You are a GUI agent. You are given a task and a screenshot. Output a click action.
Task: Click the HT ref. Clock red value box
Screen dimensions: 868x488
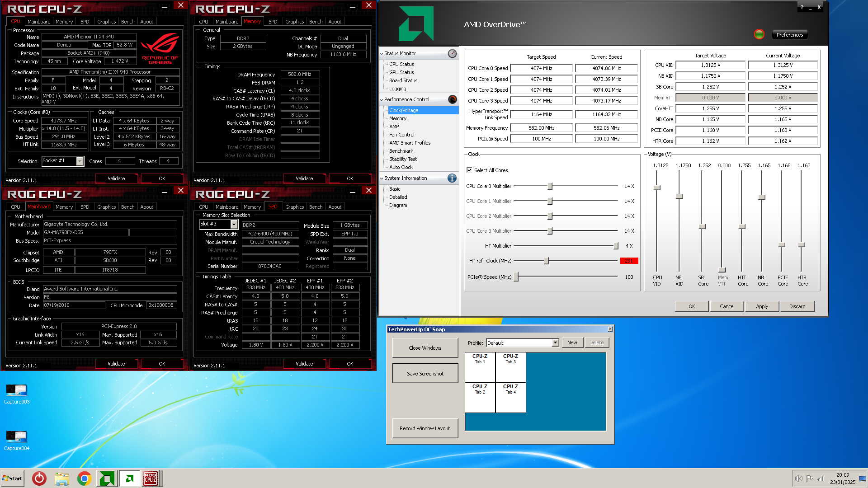tap(629, 261)
